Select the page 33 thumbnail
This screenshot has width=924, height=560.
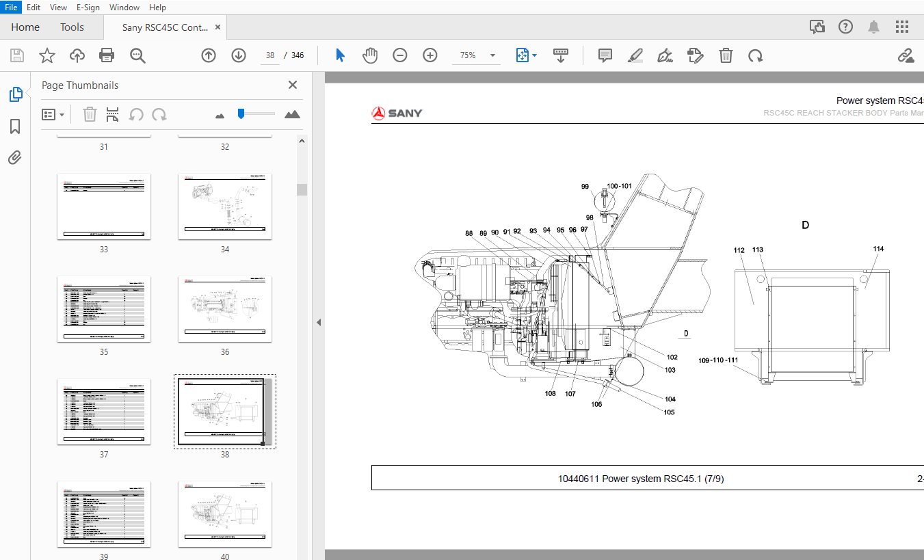(104, 206)
